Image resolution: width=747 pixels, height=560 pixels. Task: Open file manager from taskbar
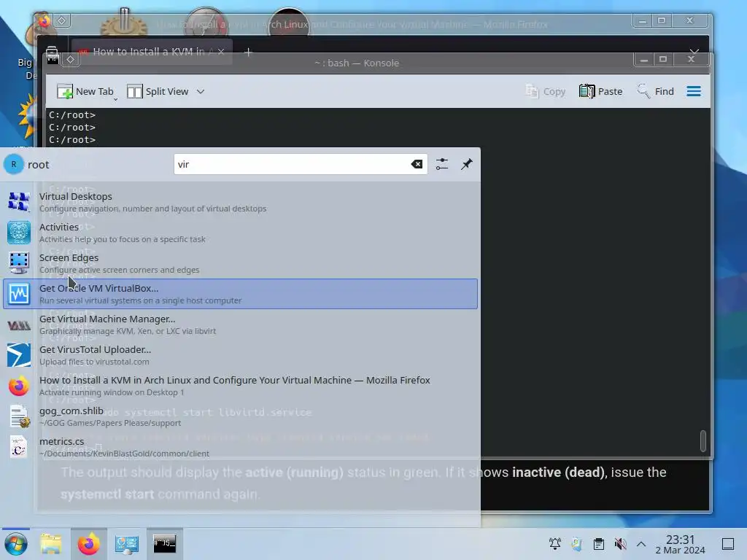coord(52,544)
